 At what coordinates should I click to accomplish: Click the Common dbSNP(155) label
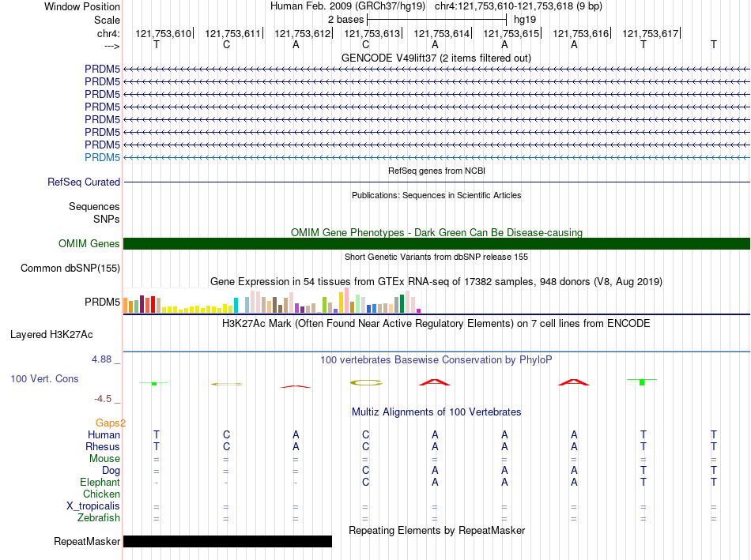[x=70, y=268]
